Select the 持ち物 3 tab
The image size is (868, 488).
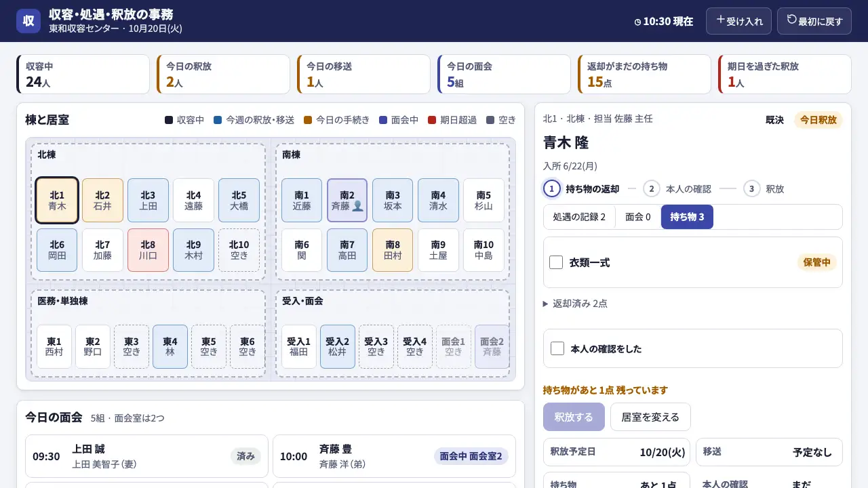coord(687,217)
